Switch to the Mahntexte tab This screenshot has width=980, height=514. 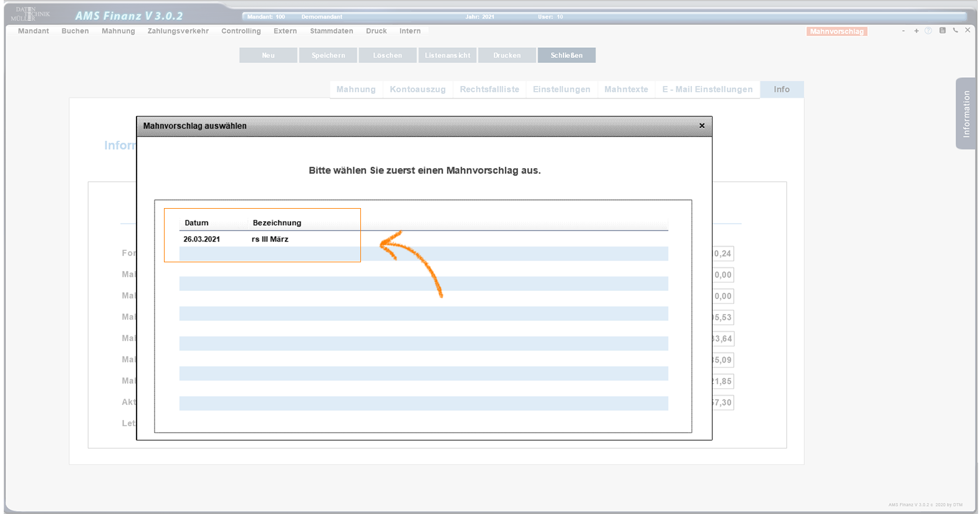(x=626, y=90)
